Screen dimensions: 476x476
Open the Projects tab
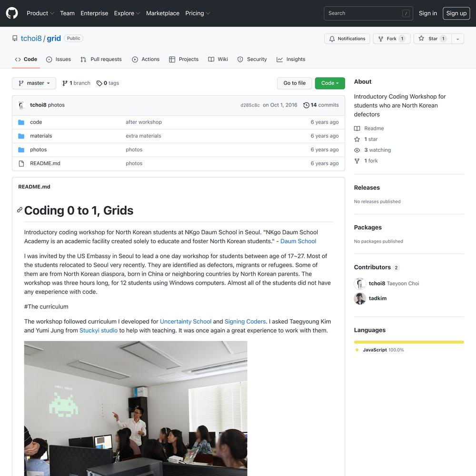click(184, 59)
